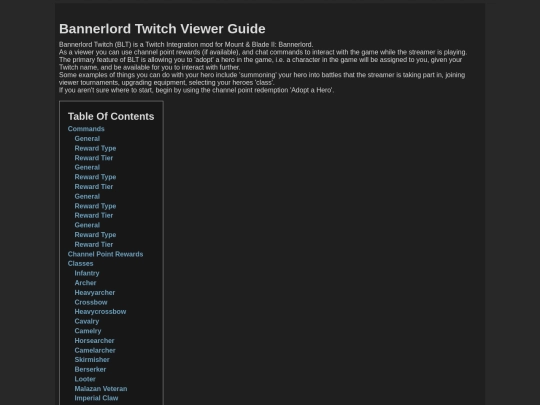Open the Malazan Veteran class link

pos(101,388)
